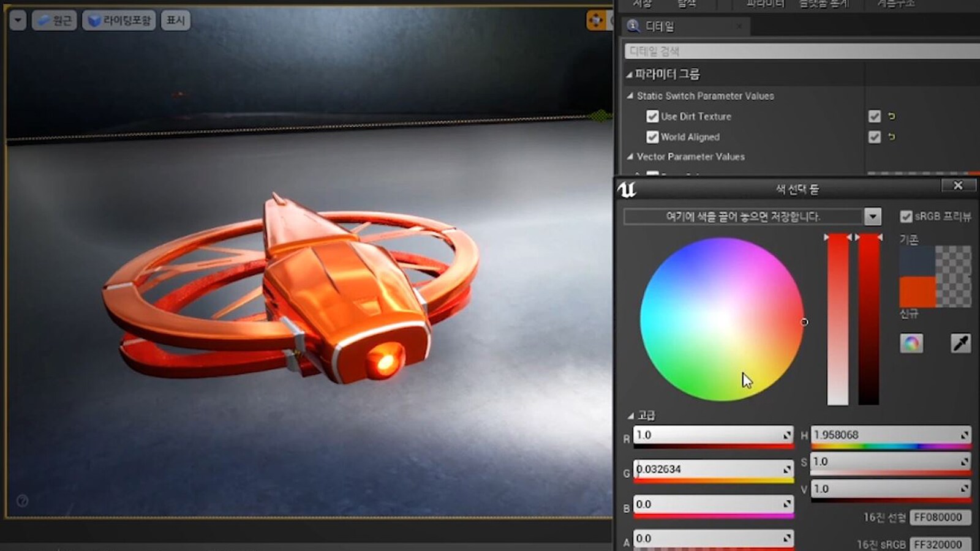Switch to the 디테일 tab
The height and width of the screenshot is (551, 980).
[x=661, y=26]
